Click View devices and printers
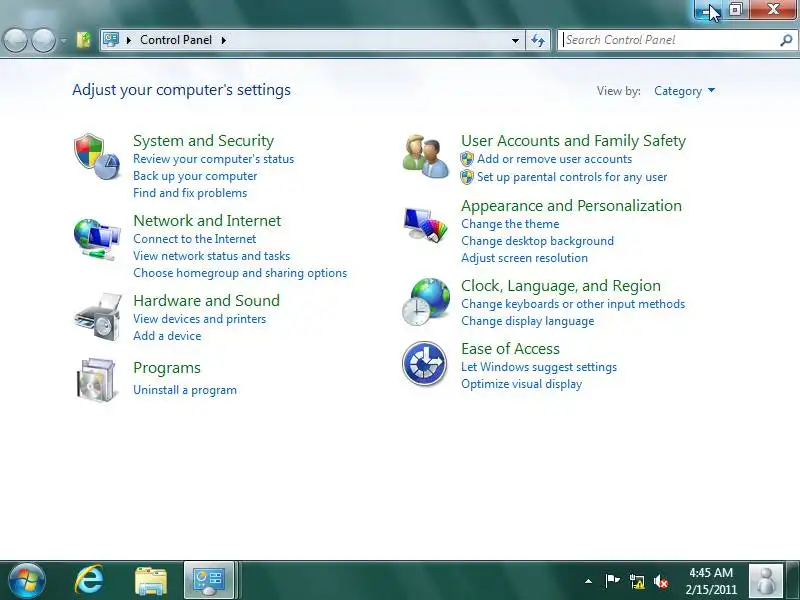Viewport: 800px width, 600px height. pyautogui.click(x=199, y=319)
